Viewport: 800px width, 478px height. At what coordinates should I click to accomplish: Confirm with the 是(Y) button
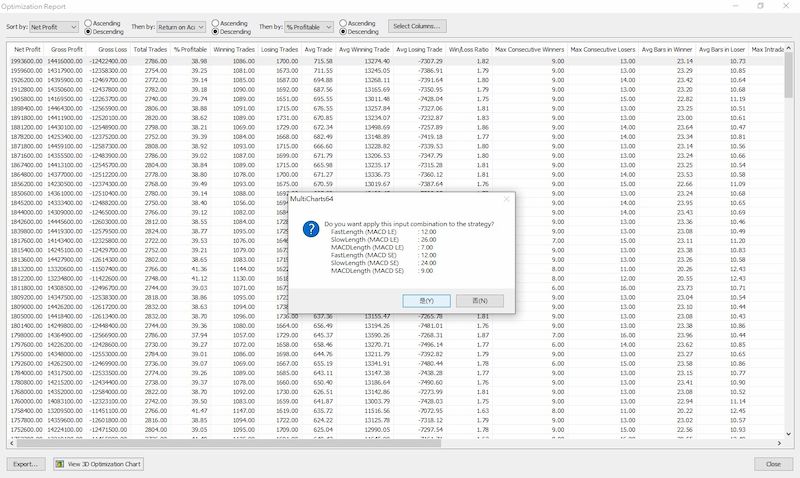click(426, 301)
